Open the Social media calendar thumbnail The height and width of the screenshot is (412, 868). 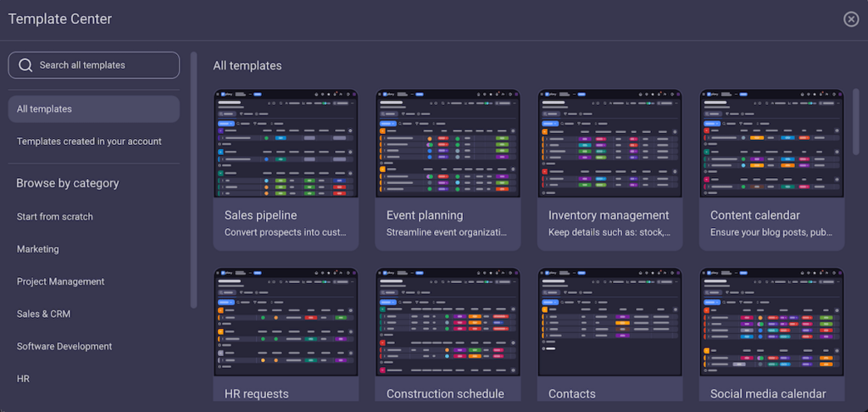(771, 323)
